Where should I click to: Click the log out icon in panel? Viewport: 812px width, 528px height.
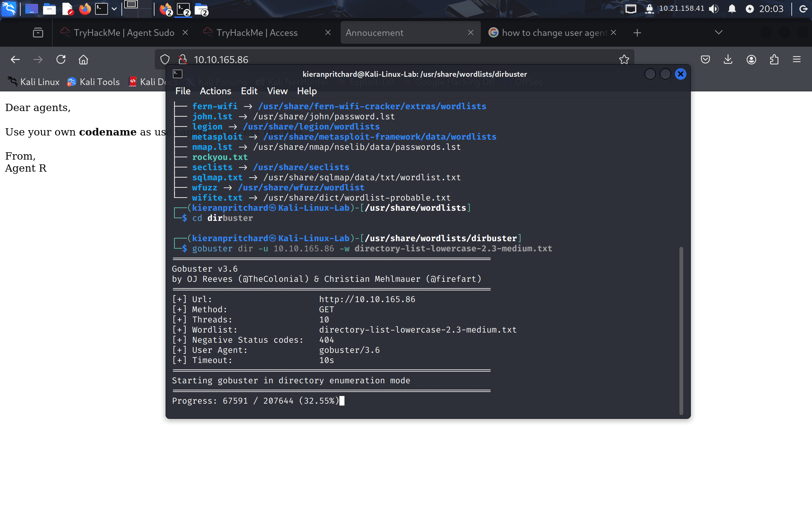[803, 9]
